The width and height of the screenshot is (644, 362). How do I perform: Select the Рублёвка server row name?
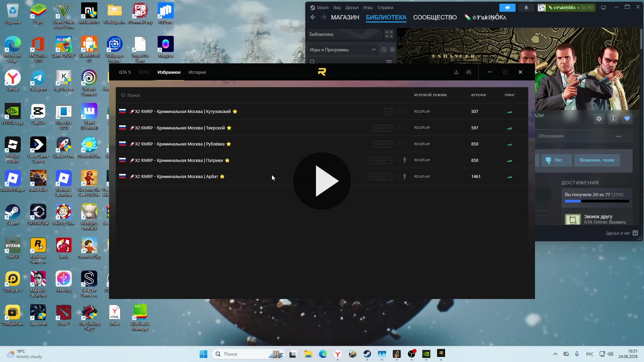pyautogui.click(x=180, y=144)
